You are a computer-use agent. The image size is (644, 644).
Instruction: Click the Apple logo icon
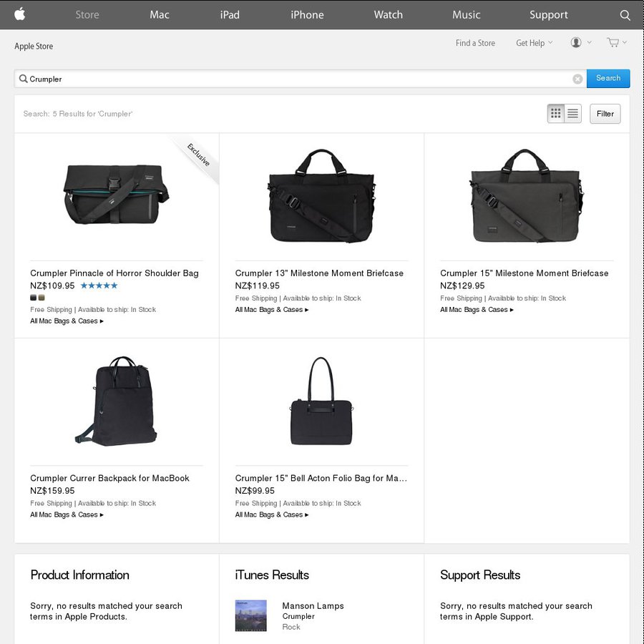click(20, 14)
